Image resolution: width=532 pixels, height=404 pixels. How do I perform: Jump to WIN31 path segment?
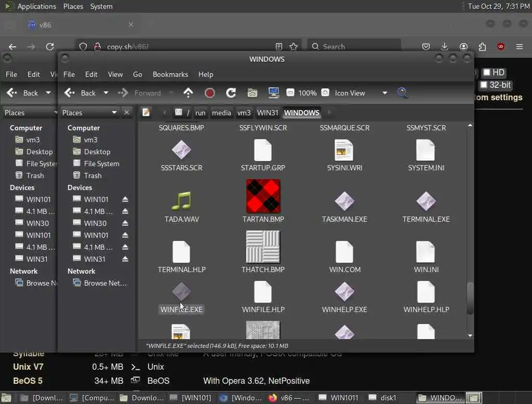[x=268, y=113]
